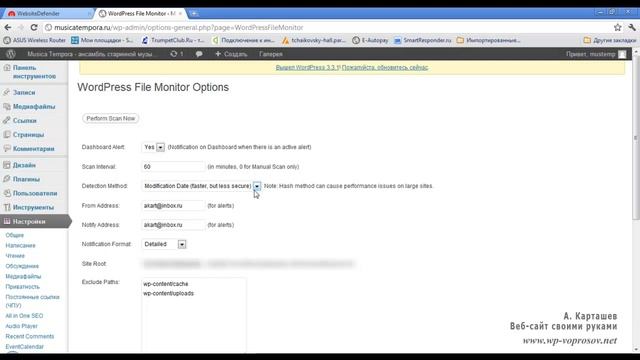Open the Пользователи sidebar menu
640x360 pixels.
[x=34, y=193]
